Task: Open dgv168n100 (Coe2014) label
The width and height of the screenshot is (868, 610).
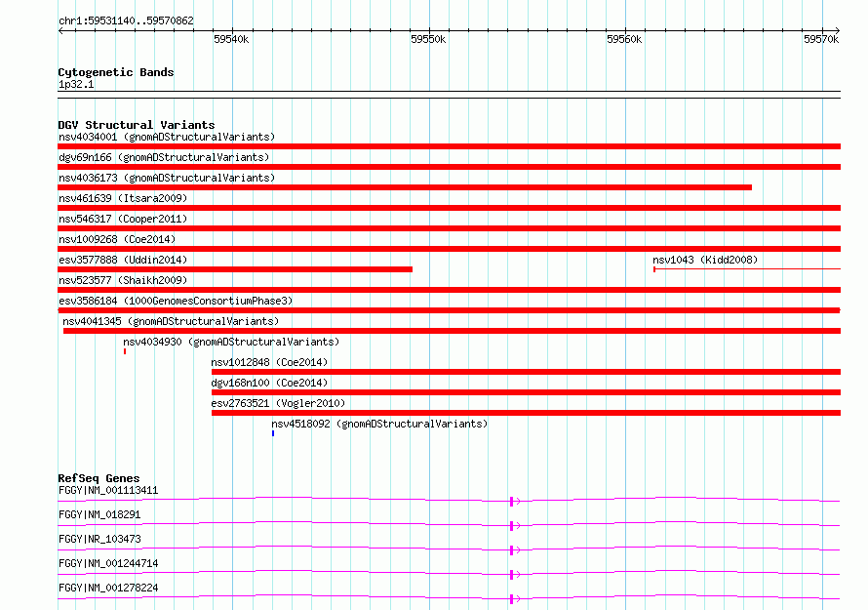Action: (269, 383)
